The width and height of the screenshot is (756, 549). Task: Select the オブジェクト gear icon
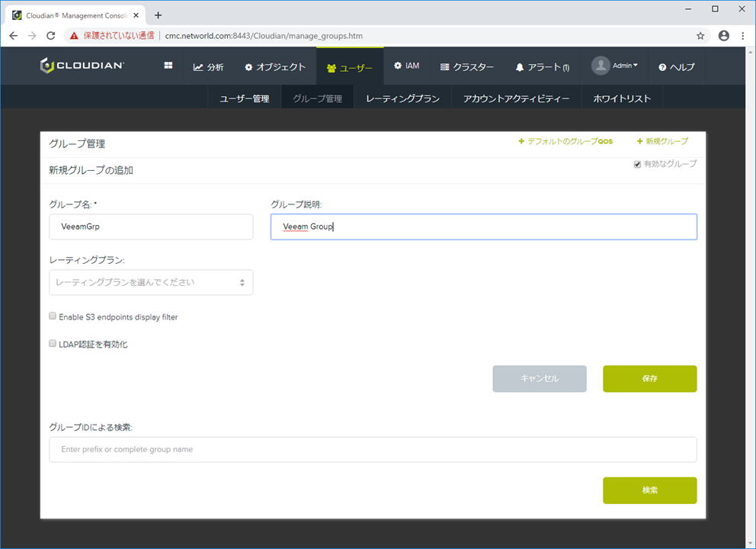[x=248, y=66]
